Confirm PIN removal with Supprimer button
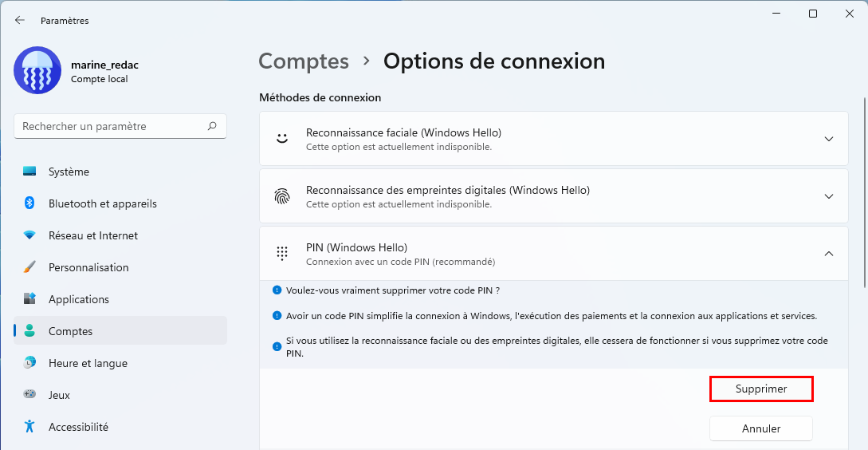Viewport: 868px width, 450px height. 761,389
